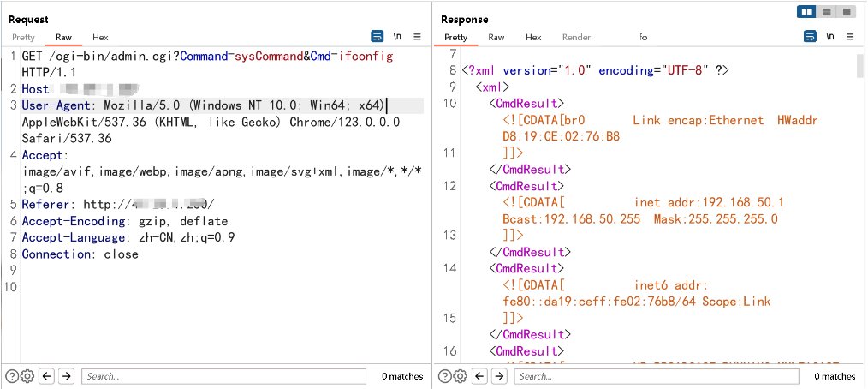The height and width of the screenshot is (389, 868).
Task: Switch Response view to Raw tab
Action: coord(496,38)
